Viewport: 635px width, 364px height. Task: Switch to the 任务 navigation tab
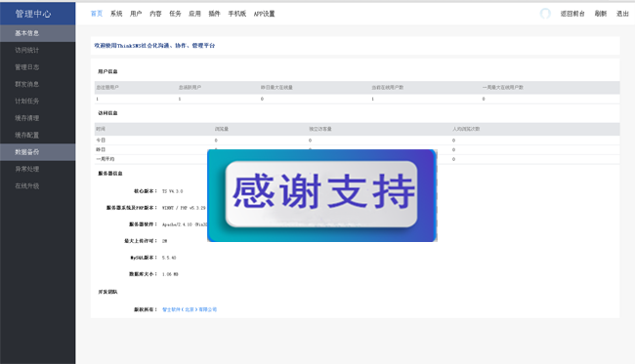click(175, 14)
